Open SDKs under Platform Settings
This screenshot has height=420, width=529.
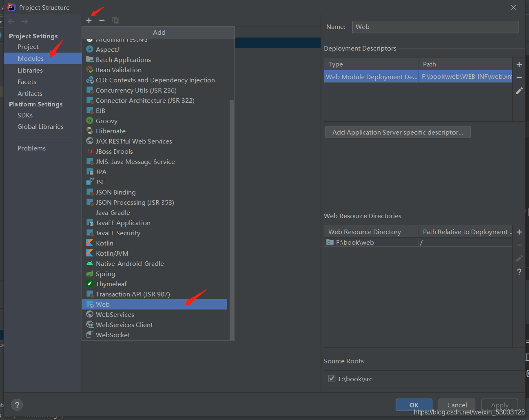click(x=24, y=115)
